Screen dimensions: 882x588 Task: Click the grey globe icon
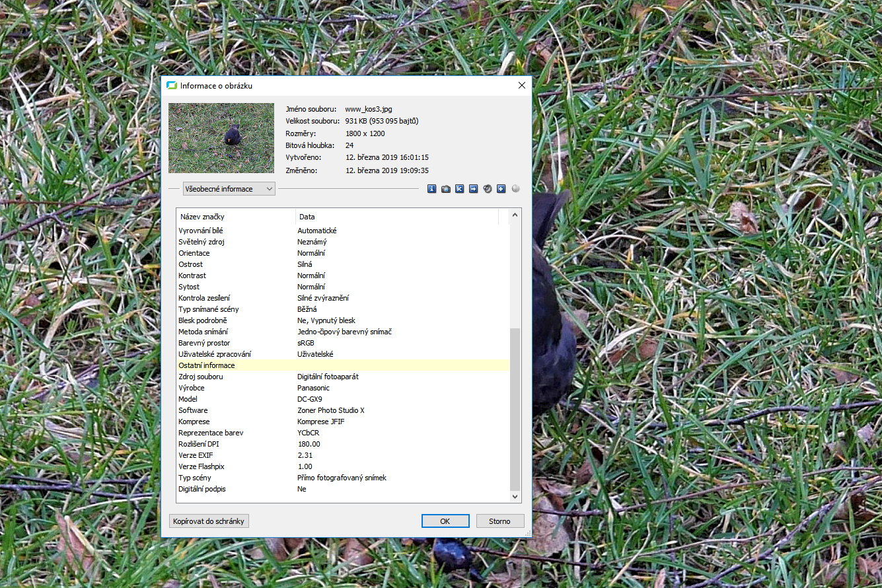[515, 189]
